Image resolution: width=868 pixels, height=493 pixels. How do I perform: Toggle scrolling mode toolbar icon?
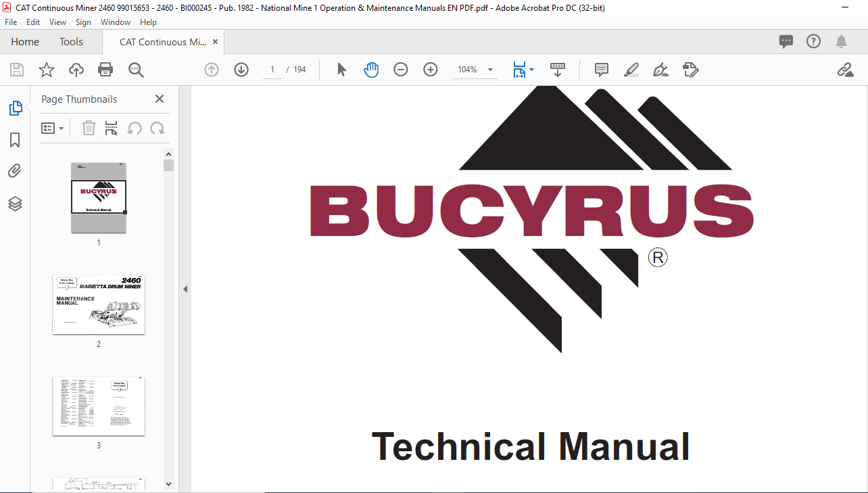tap(558, 70)
